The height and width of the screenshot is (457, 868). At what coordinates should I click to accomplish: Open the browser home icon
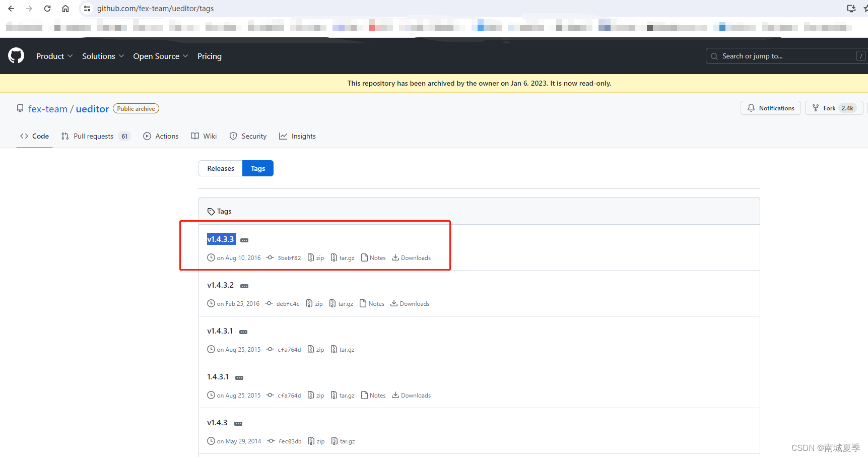tap(65, 9)
